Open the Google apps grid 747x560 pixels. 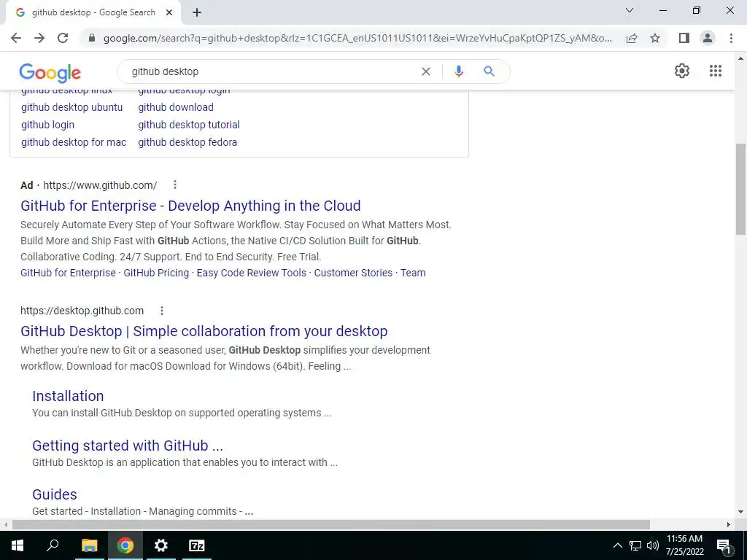tap(716, 71)
